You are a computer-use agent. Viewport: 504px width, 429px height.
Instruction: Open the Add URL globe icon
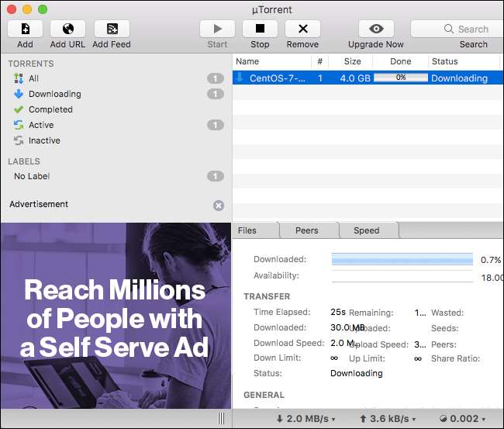pos(67,29)
